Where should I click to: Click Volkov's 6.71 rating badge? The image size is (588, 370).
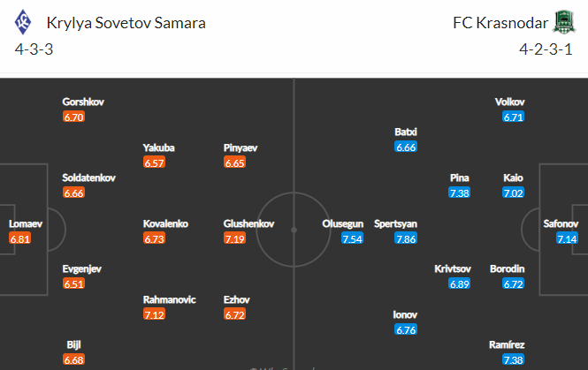tap(513, 117)
